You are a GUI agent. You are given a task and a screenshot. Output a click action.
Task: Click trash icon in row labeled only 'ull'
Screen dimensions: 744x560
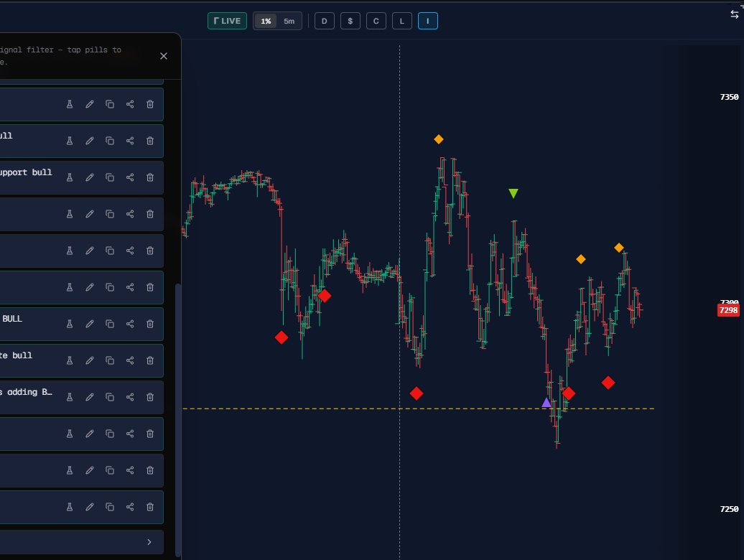150,141
